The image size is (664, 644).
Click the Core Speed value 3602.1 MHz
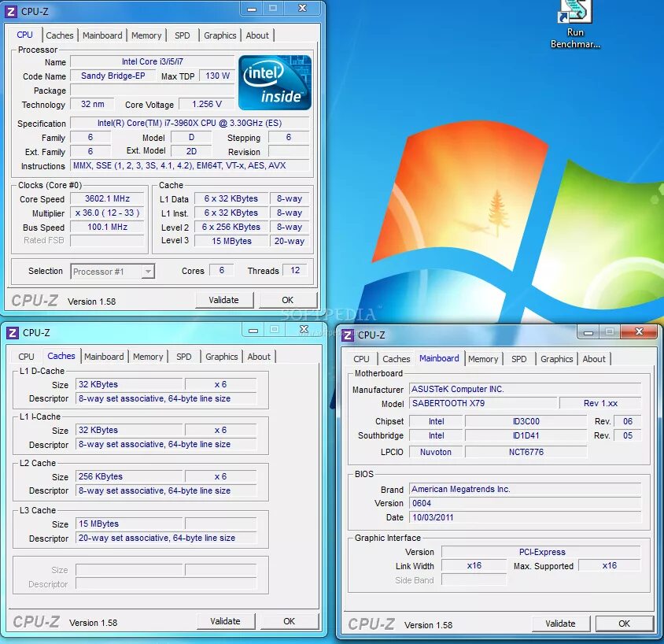pos(108,198)
